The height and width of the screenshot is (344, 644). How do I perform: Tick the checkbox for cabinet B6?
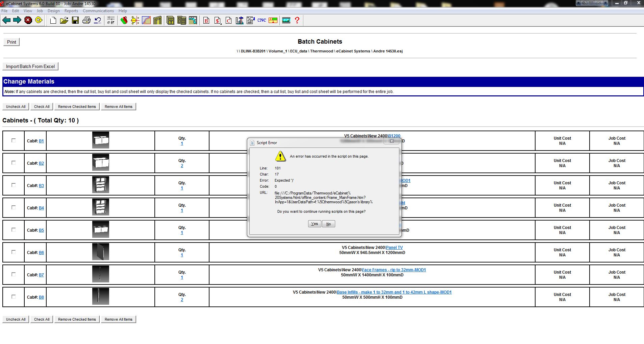click(x=14, y=252)
